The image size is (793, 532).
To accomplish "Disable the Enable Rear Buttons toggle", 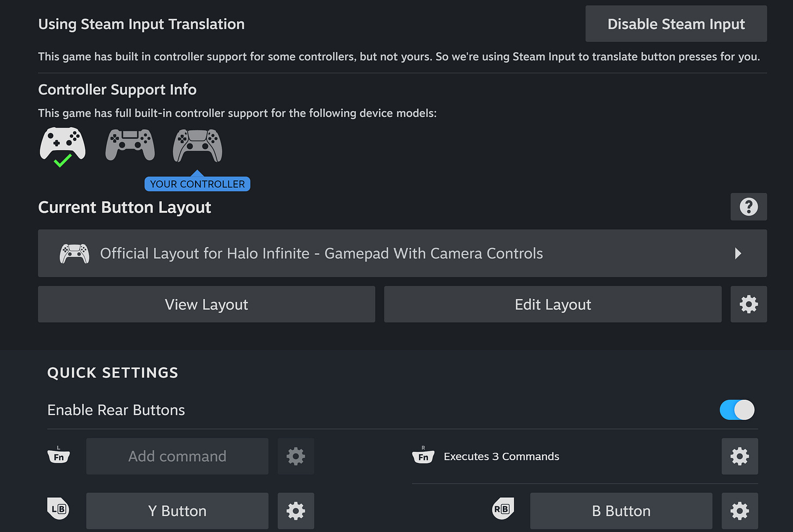I will point(737,410).
